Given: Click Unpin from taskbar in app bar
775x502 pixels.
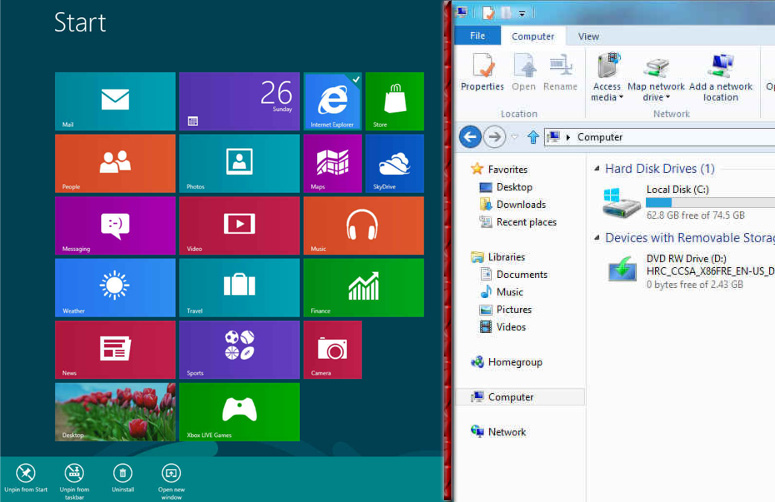Looking at the screenshot, I should click(74, 482).
